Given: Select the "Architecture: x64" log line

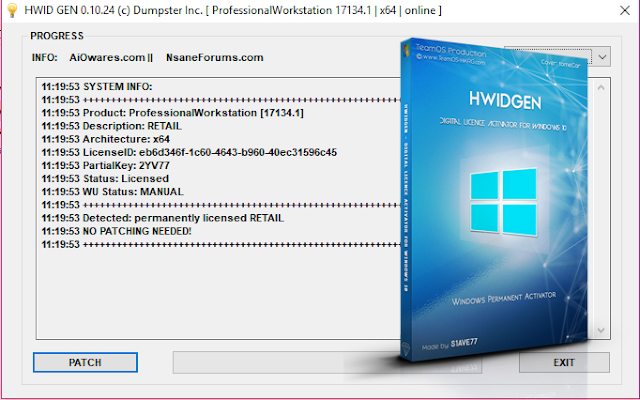Looking at the screenshot, I should point(105,139).
